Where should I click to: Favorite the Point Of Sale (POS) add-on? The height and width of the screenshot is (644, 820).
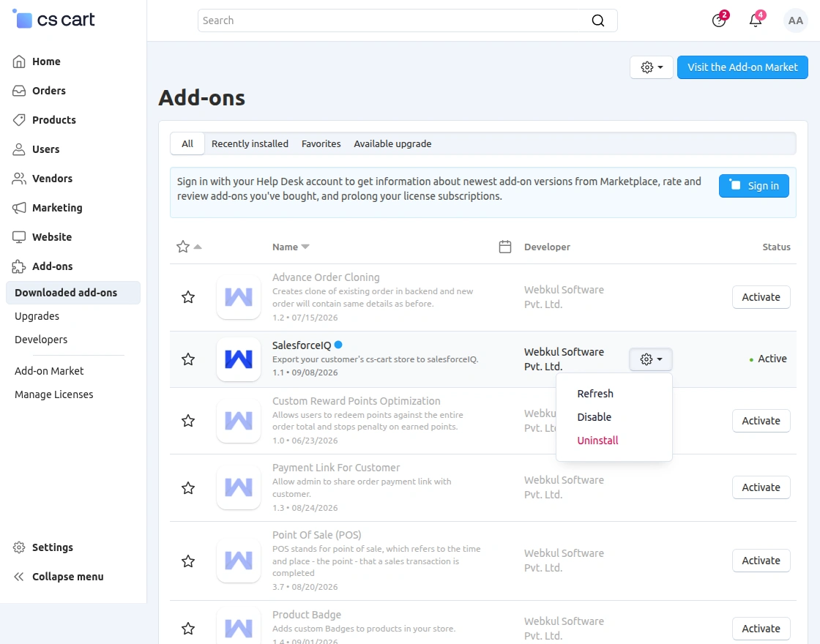coord(188,561)
